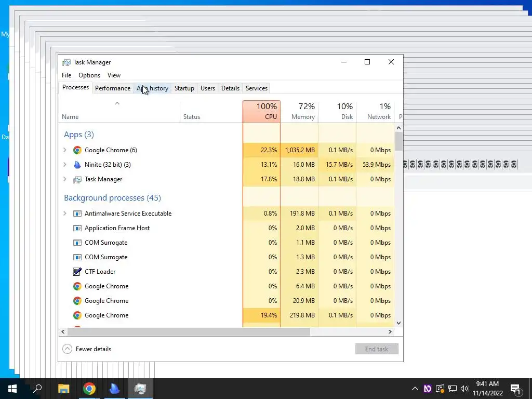The image size is (532, 399).
Task: Switch to the Details tab
Action: [x=230, y=88]
